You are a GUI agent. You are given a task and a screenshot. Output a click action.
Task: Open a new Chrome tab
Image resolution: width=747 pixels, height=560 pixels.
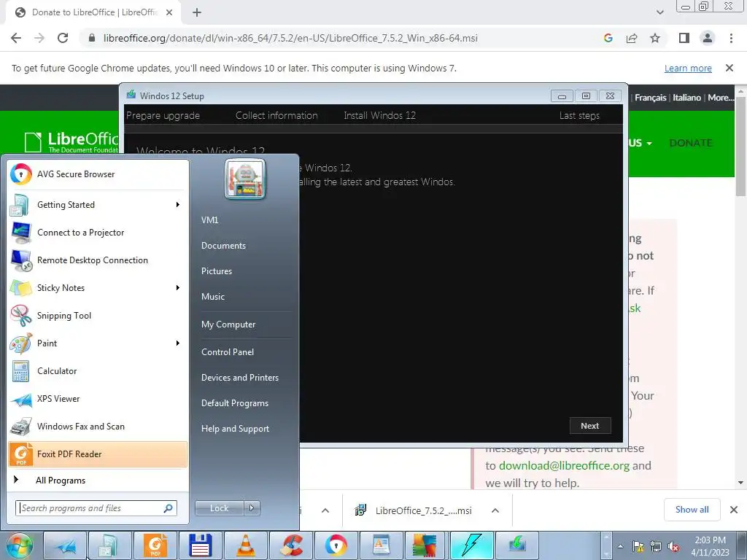197,12
